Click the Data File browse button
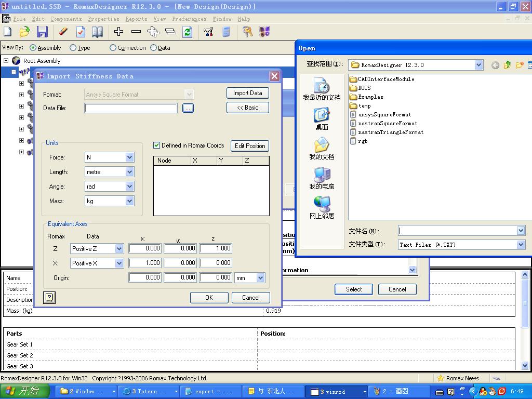532x399 pixels. 188,108
